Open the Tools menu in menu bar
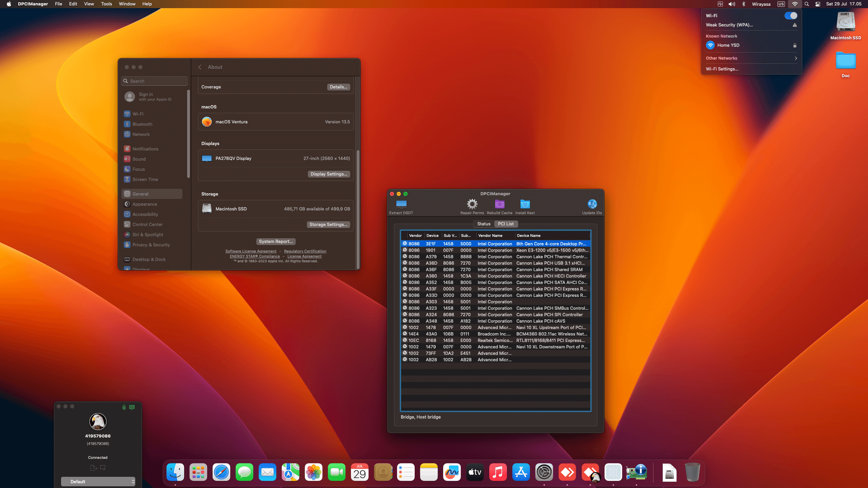This screenshot has height=488, width=868. point(106,4)
